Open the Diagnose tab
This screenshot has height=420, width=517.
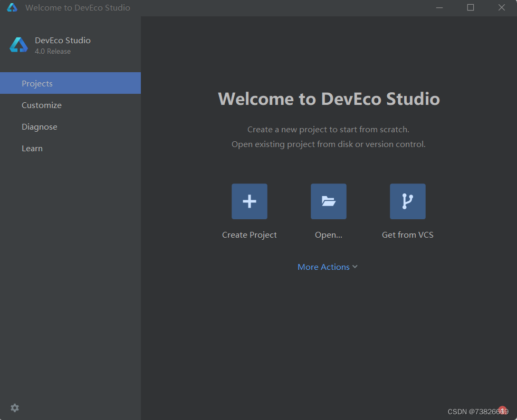pos(70,127)
